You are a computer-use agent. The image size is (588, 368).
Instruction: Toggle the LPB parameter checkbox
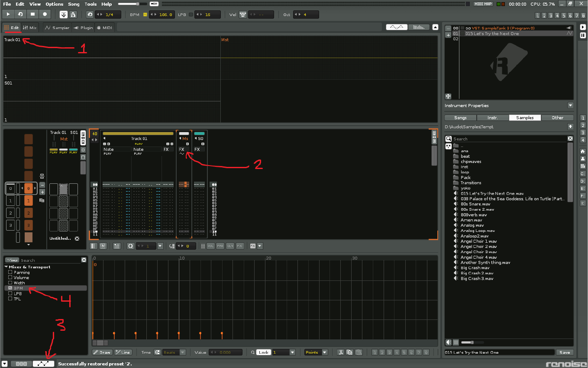(10, 293)
